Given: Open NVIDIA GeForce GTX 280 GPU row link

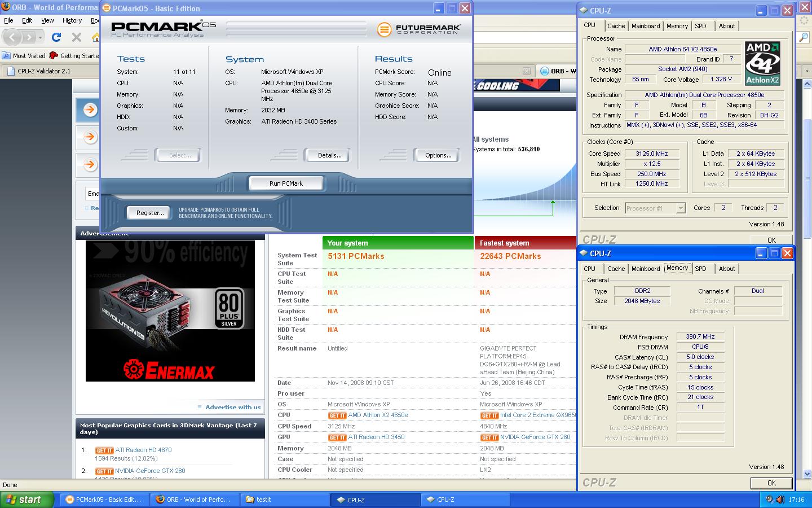Looking at the screenshot, I should coord(535,437).
